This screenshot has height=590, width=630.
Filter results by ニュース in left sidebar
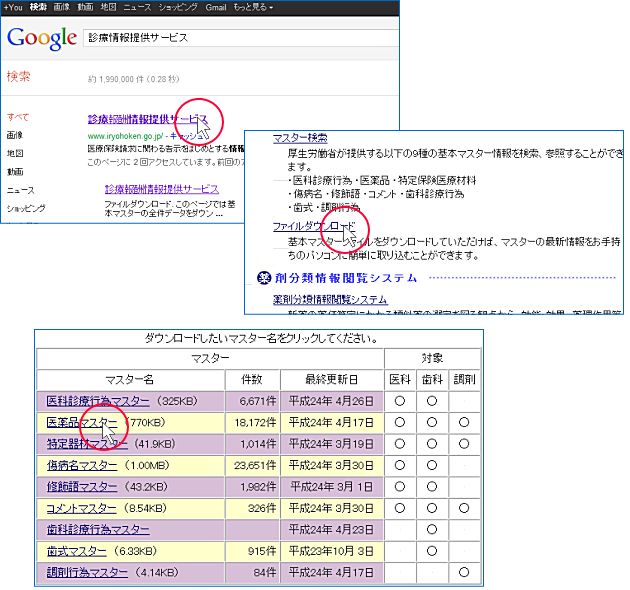(x=20, y=189)
